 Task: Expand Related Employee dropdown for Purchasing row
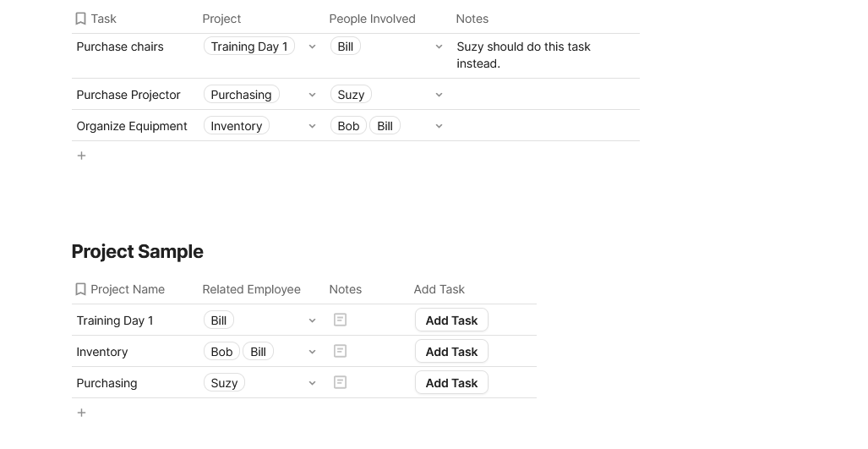click(x=312, y=383)
